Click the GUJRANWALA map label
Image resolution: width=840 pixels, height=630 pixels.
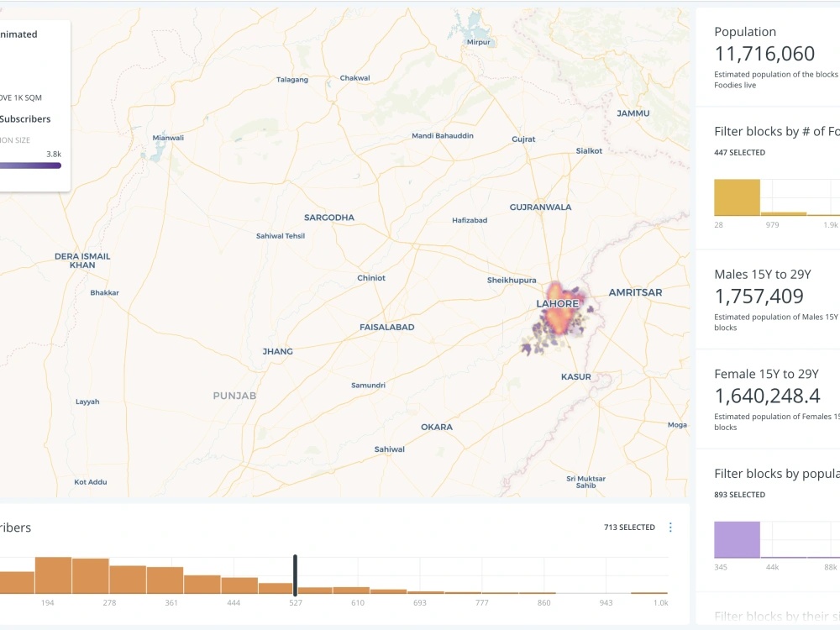coord(540,207)
